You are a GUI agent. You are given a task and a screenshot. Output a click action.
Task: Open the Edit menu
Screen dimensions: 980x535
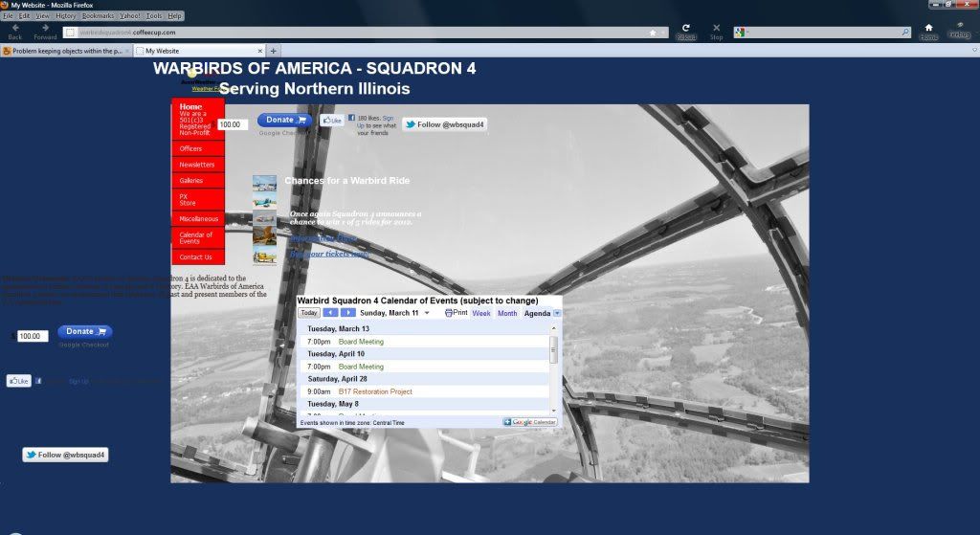(24, 15)
